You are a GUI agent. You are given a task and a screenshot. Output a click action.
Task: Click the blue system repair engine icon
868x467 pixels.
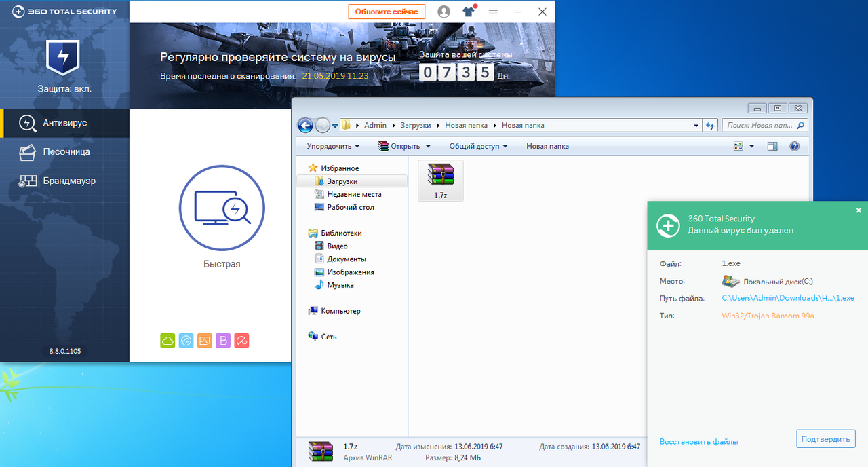point(186,341)
